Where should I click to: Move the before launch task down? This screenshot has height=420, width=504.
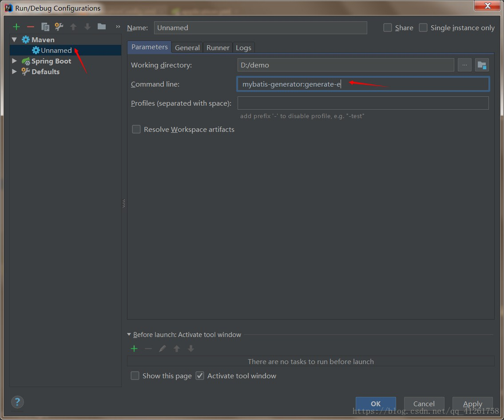pos(190,349)
